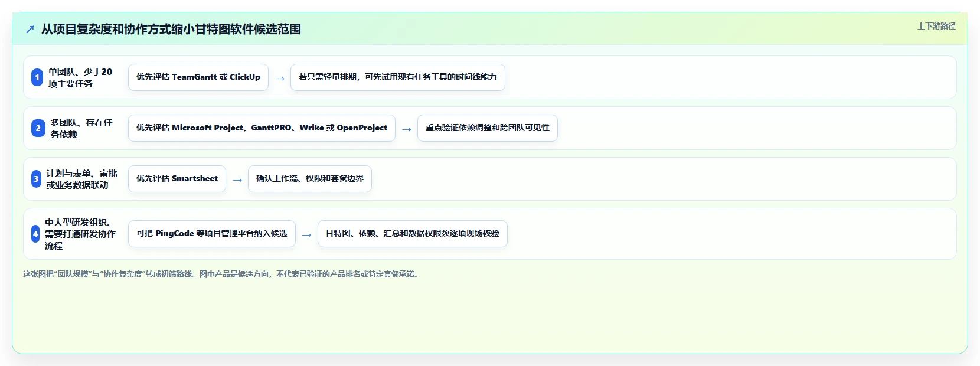
Task: Click the '优先评估 Smartsheet' box
Action: (x=177, y=179)
